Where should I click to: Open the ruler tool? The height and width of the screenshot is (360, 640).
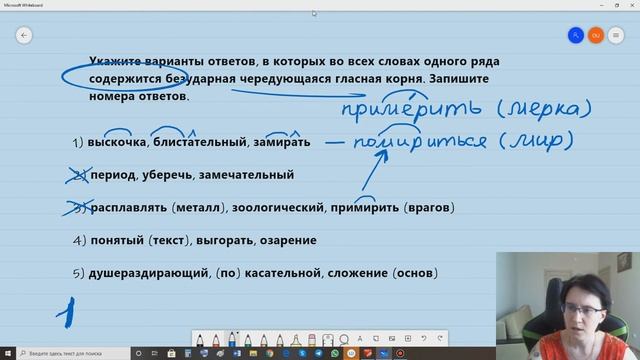328,340
